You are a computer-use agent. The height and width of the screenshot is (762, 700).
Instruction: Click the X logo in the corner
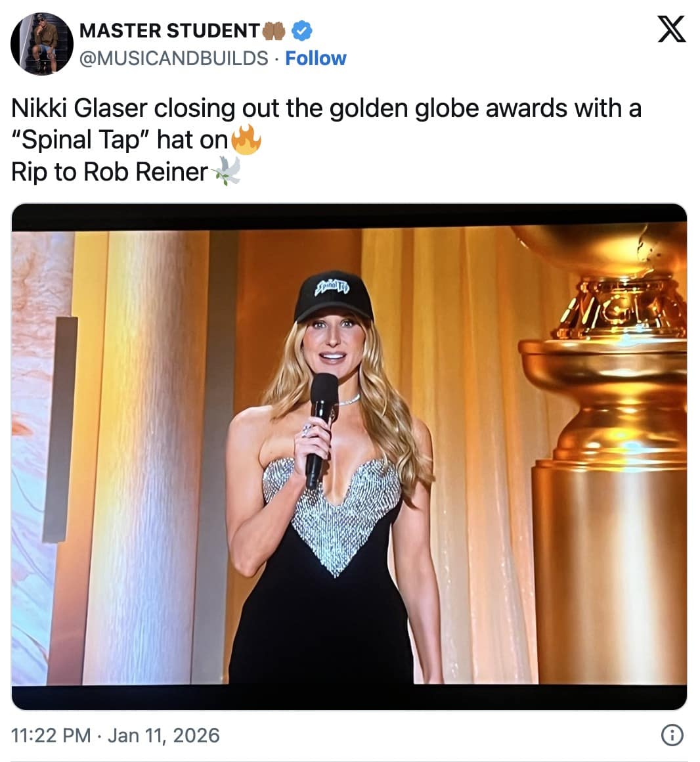[x=671, y=30]
